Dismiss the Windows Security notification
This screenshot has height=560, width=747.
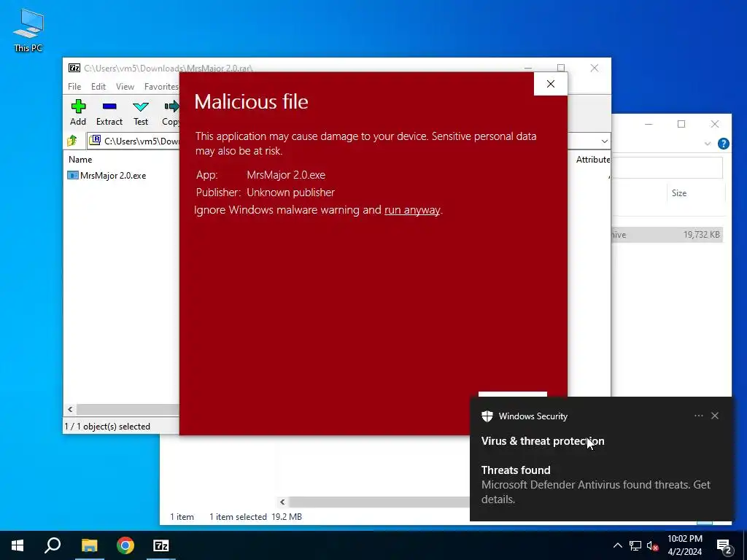pos(715,416)
